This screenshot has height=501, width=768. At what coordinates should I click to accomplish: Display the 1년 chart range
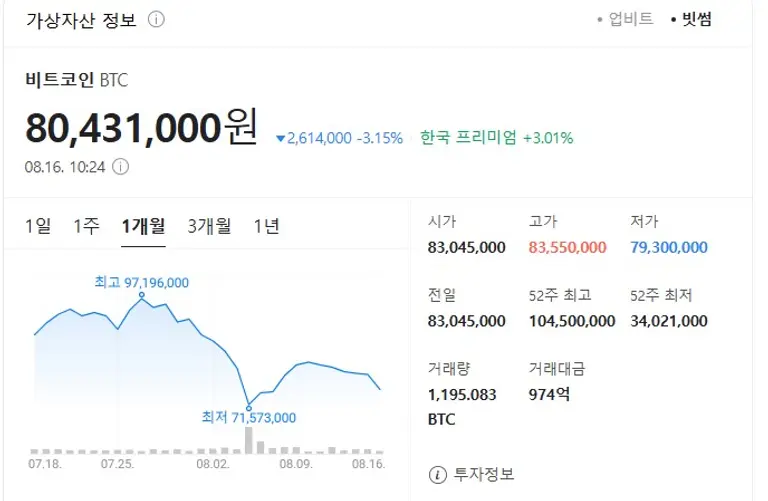coord(266,226)
